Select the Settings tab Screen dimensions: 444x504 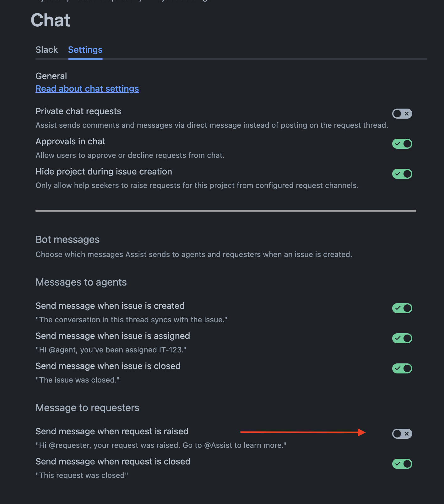tap(85, 50)
